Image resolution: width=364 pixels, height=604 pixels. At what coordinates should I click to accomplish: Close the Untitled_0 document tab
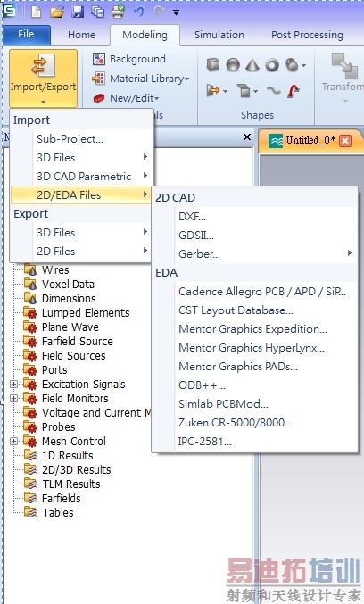[x=345, y=141]
